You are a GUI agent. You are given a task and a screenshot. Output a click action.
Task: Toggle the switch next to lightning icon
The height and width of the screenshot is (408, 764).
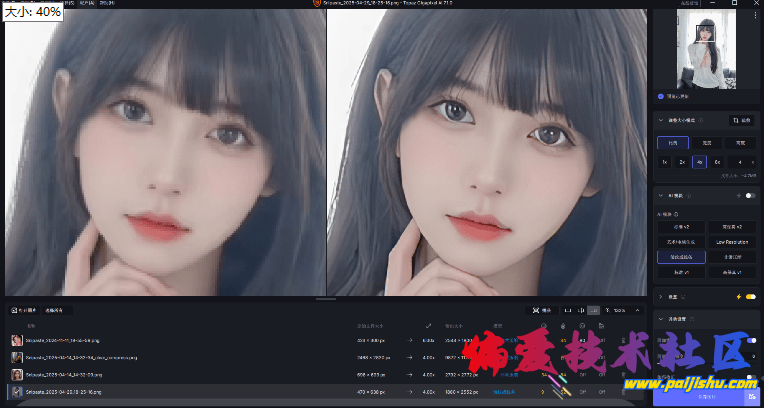point(749,296)
